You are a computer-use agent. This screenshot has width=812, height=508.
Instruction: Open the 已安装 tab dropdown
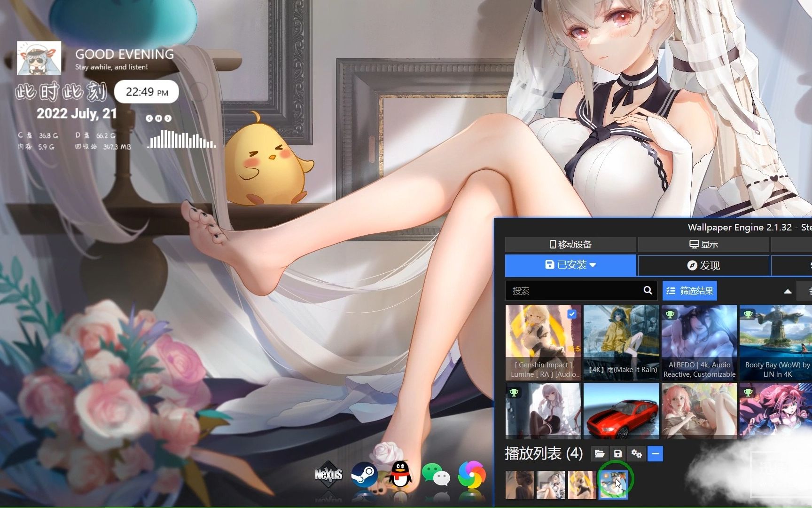[570, 265]
